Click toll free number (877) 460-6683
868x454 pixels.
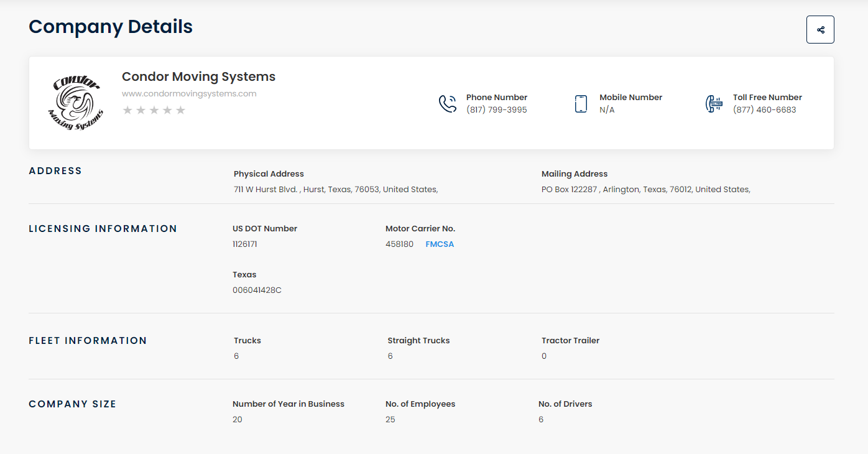[x=764, y=110]
